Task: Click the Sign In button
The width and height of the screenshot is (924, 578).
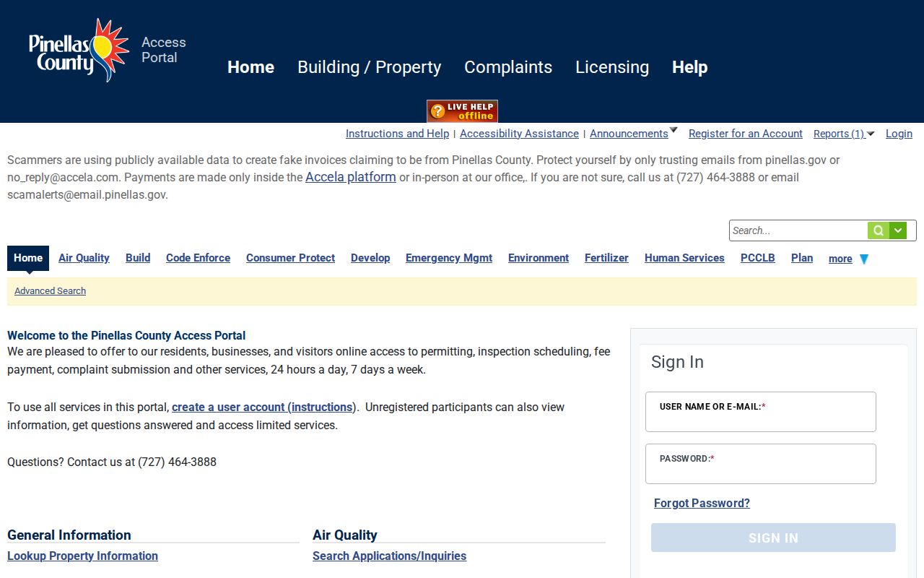Action: pos(773,538)
